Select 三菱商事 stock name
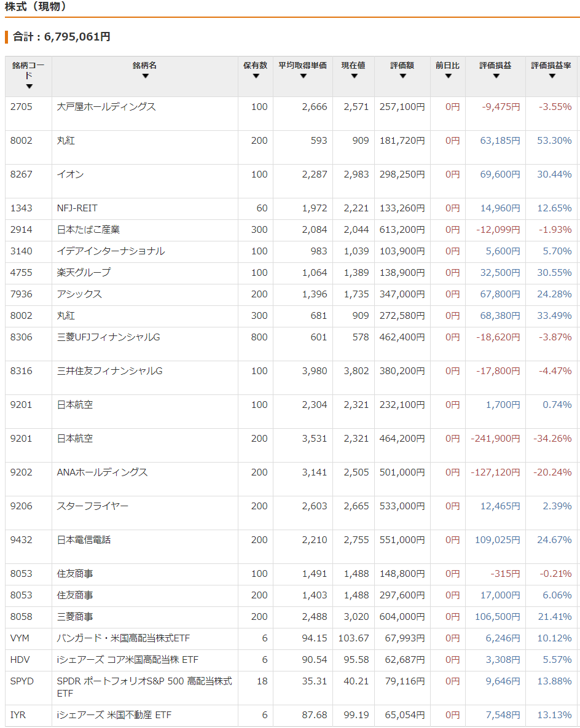This screenshot has width=580, height=728. coord(75,617)
